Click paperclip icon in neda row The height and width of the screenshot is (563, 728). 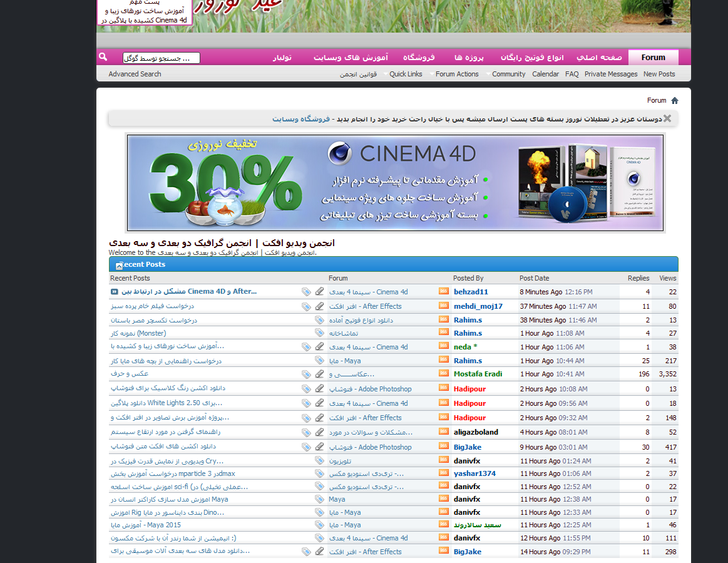319,346
